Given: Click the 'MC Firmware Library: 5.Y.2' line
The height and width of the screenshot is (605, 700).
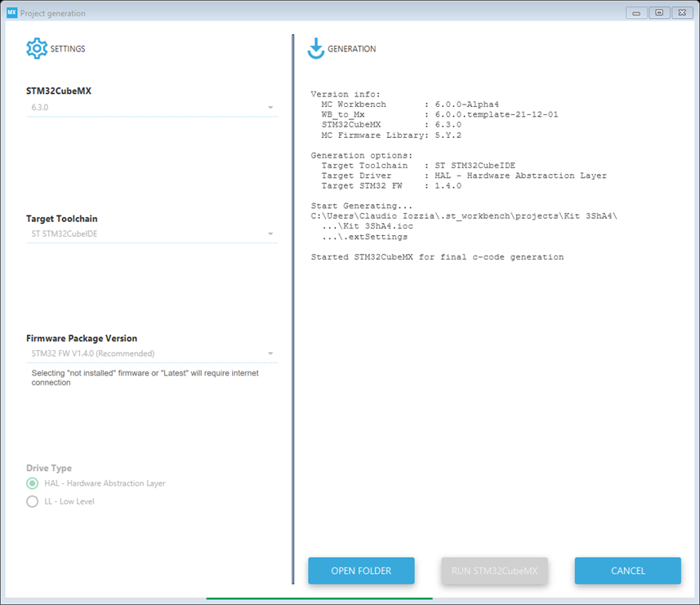Looking at the screenshot, I should (x=391, y=136).
